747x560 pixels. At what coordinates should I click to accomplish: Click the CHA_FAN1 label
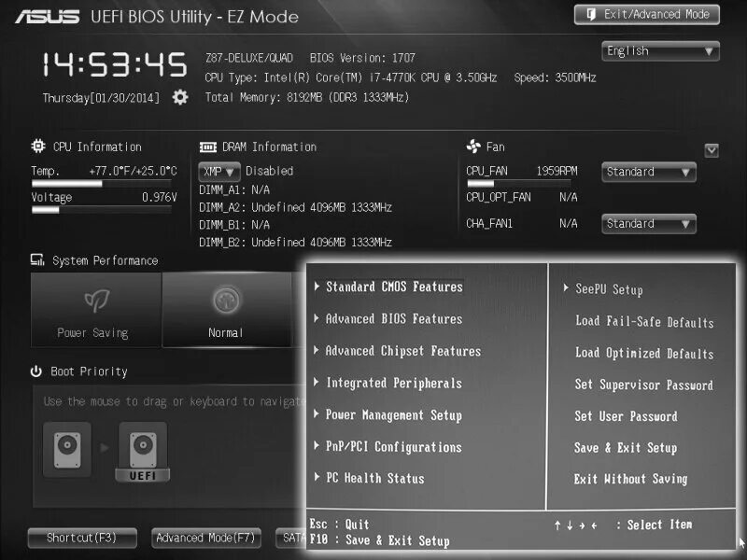coord(489,223)
